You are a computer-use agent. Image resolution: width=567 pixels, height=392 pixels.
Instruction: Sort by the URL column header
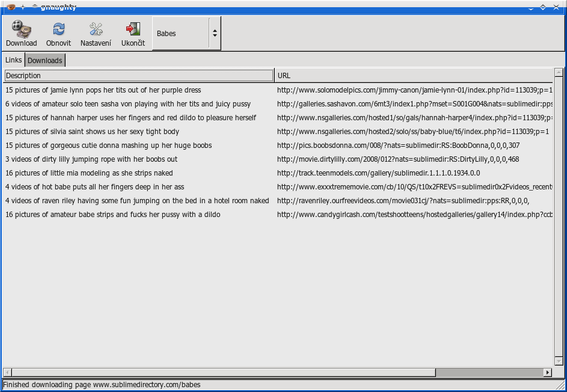[x=414, y=75]
